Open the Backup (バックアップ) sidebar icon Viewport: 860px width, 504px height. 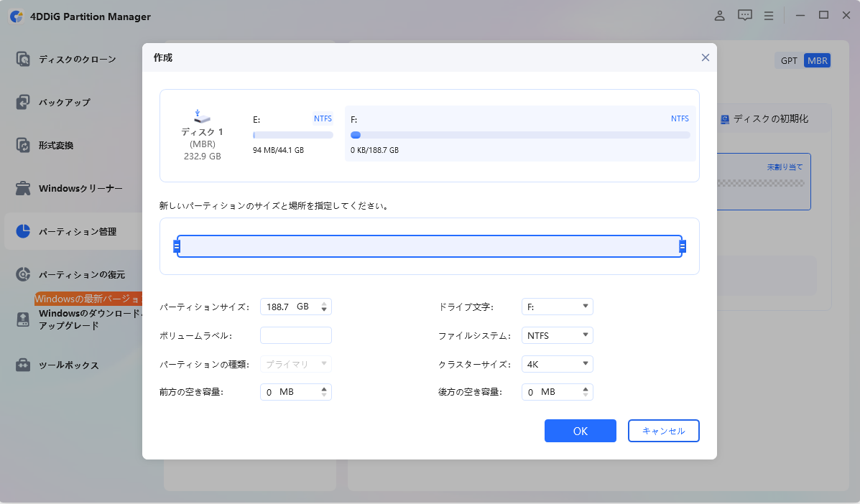23,102
